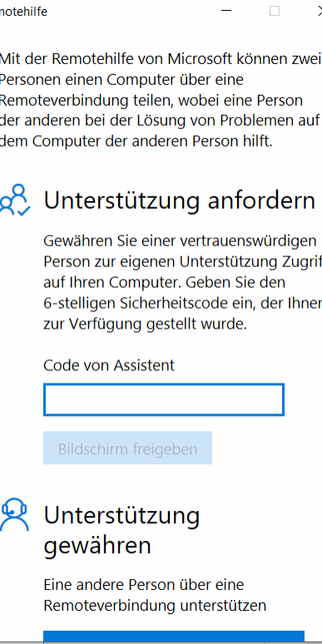
Task: Minimize the Remotehilfe window
Action: tap(226, 11)
